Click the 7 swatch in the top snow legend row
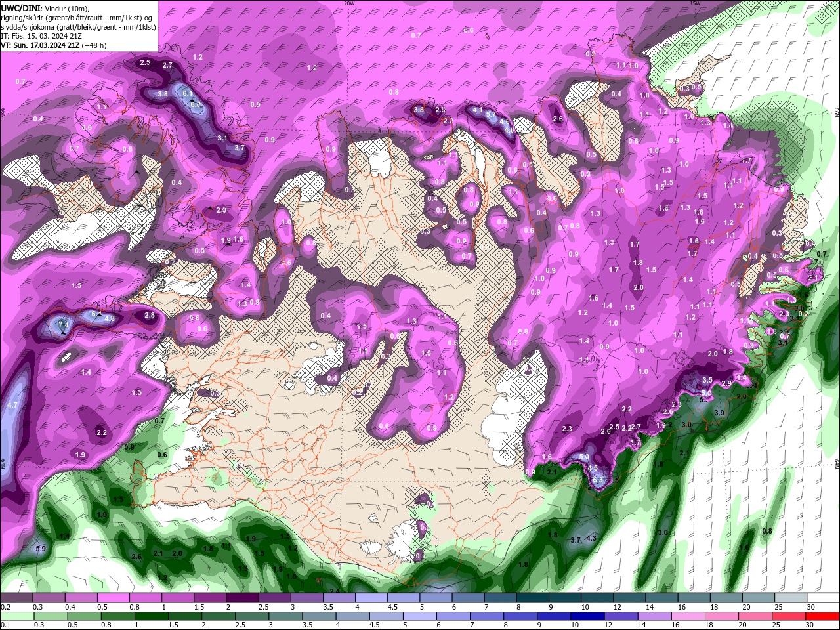This screenshot has height=630, width=840. [499, 598]
